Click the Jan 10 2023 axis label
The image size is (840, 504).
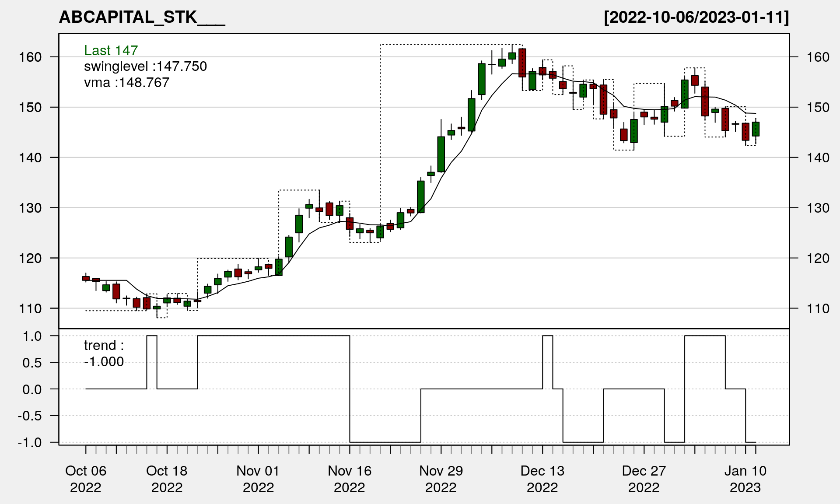click(x=745, y=479)
